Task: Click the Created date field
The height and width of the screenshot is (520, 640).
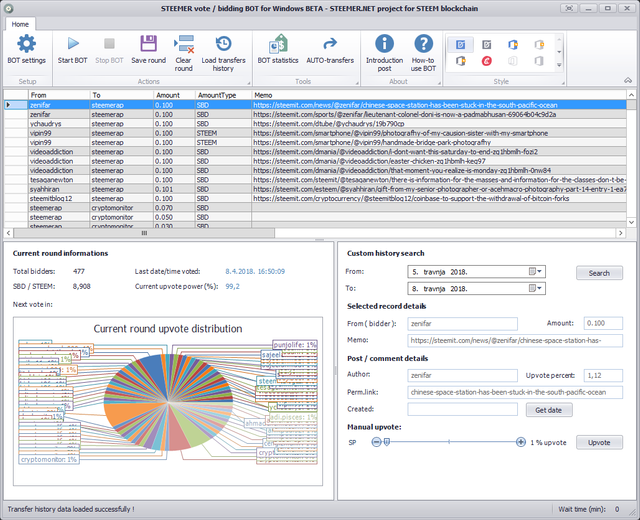Action: [x=462, y=409]
